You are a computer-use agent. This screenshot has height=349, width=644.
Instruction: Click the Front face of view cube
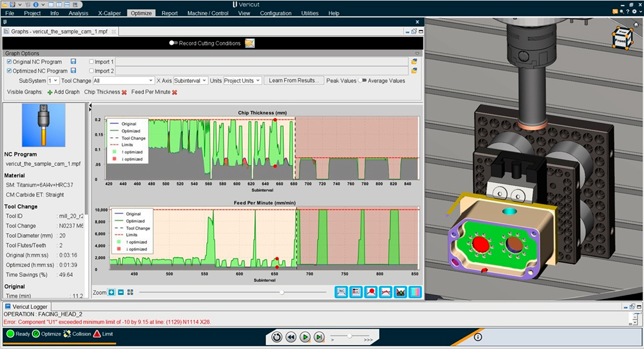click(620, 40)
